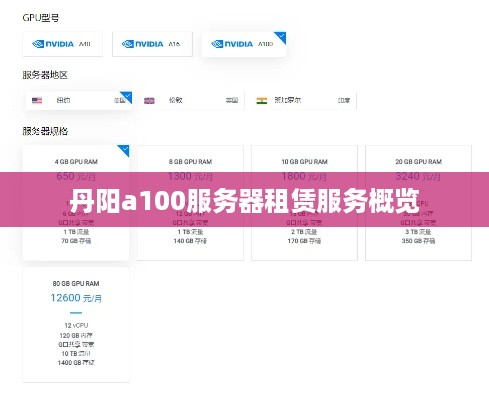
Task: Pick the 80 GB GPU RAM plan
Action: point(76,324)
